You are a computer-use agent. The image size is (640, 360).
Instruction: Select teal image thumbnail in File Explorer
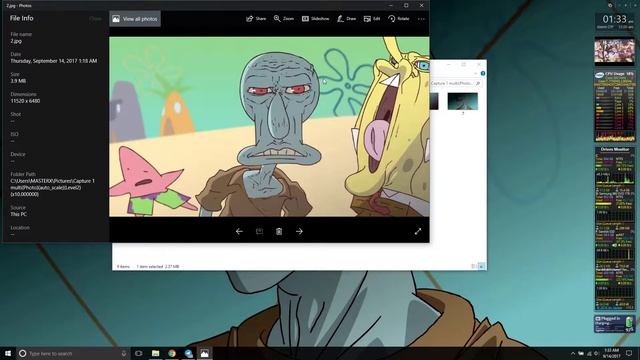462,101
